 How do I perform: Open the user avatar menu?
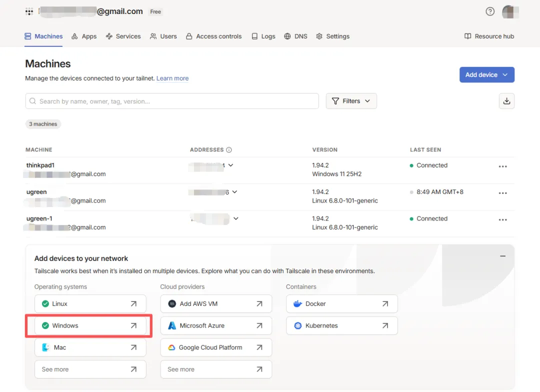click(510, 11)
